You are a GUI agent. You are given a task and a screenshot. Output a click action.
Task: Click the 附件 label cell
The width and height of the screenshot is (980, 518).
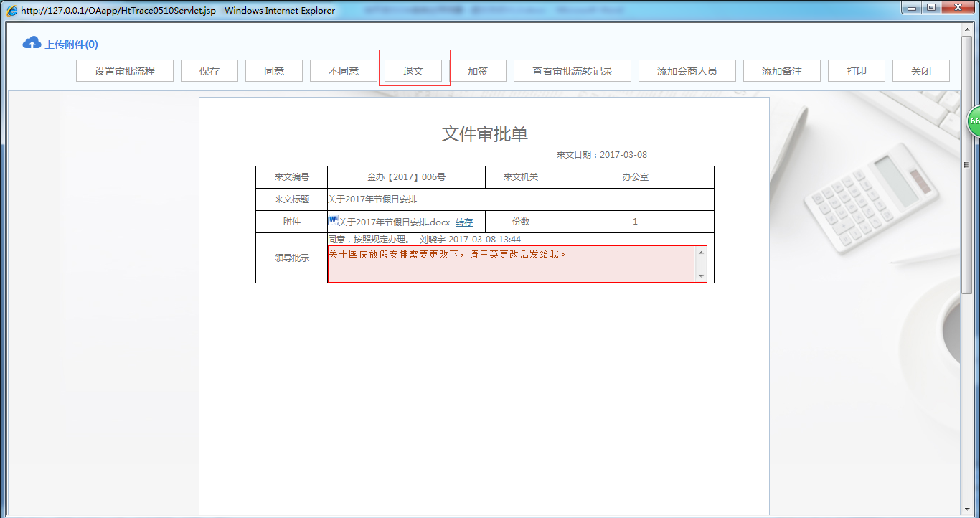tap(292, 222)
